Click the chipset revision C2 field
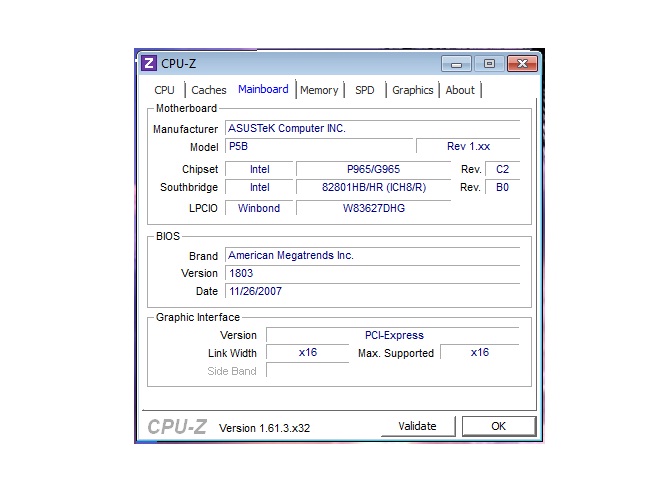This screenshot has width=667, height=490. (x=502, y=169)
